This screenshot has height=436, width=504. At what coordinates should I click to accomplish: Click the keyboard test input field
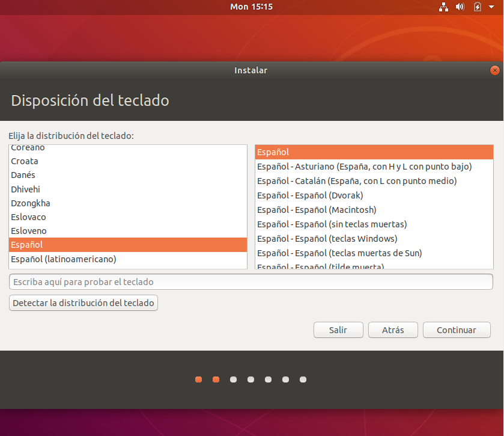(x=251, y=282)
